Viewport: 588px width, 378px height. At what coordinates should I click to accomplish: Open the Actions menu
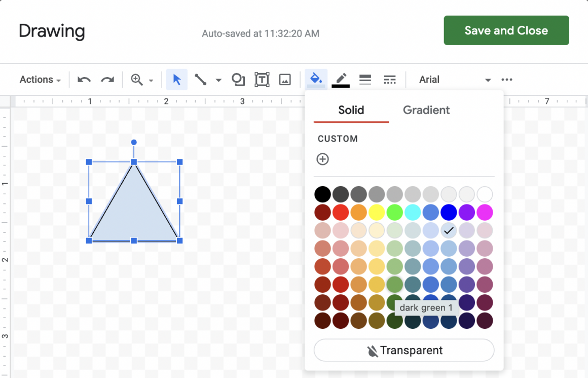[x=40, y=79]
